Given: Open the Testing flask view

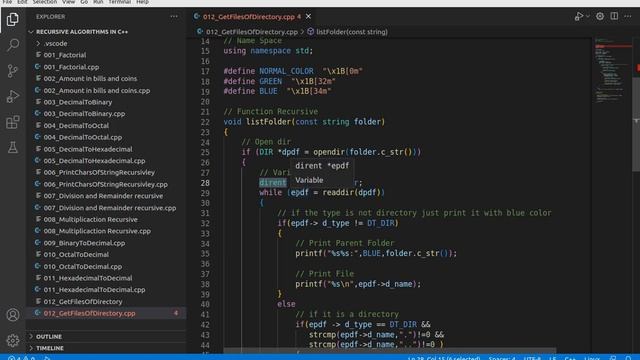Looking at the screenshot, I should 13,147.
